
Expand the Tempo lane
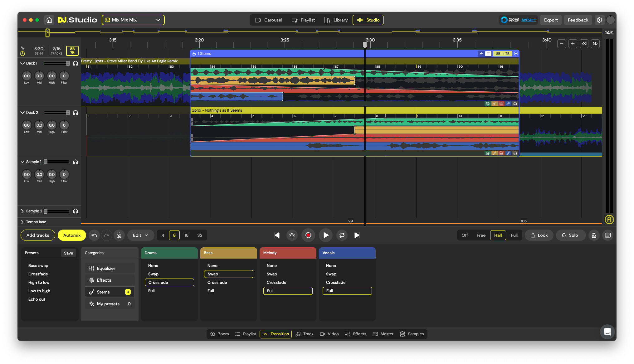pyautogui.click(x=22, y=222)
